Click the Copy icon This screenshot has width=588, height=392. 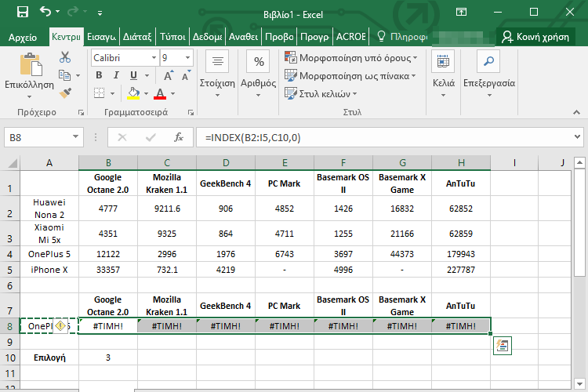point(64,75)
